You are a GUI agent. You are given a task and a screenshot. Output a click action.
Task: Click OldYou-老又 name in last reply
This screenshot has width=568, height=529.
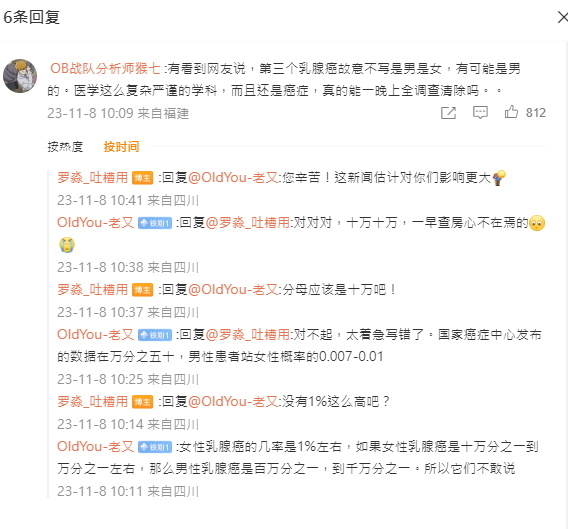96,446
